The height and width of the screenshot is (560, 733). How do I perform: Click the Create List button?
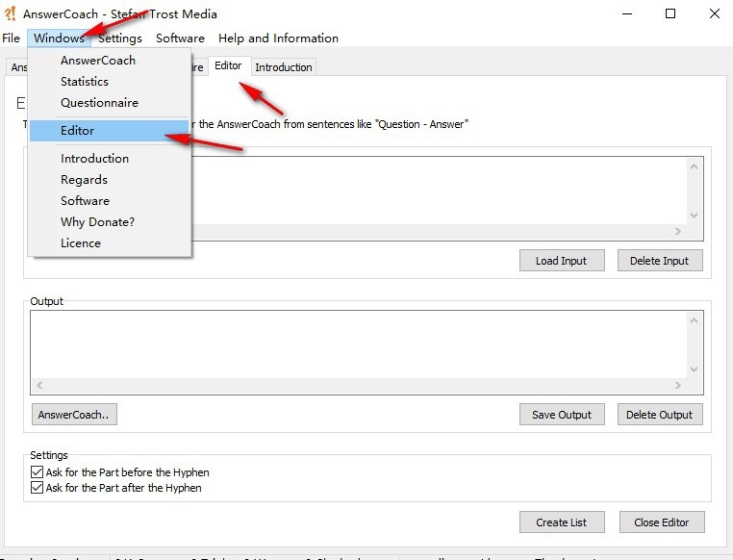point(562,522)
